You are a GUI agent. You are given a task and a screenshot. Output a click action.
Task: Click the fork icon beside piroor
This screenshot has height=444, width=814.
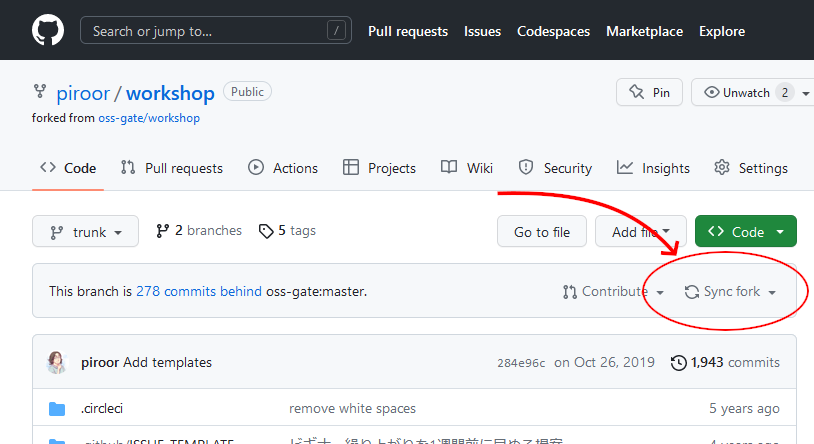point(40,91)
